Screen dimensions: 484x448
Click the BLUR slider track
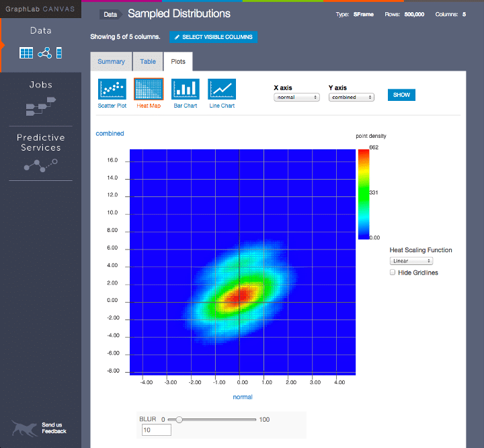[215, 420]
